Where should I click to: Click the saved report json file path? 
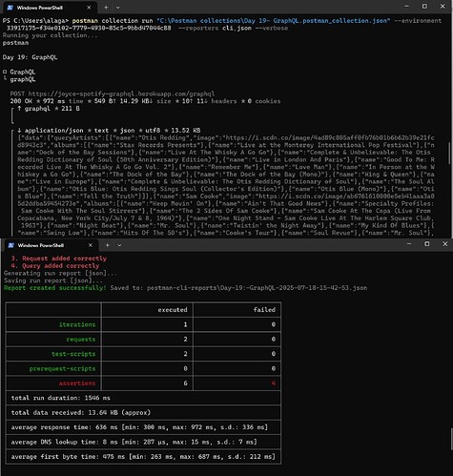click(x=257, y=288)
